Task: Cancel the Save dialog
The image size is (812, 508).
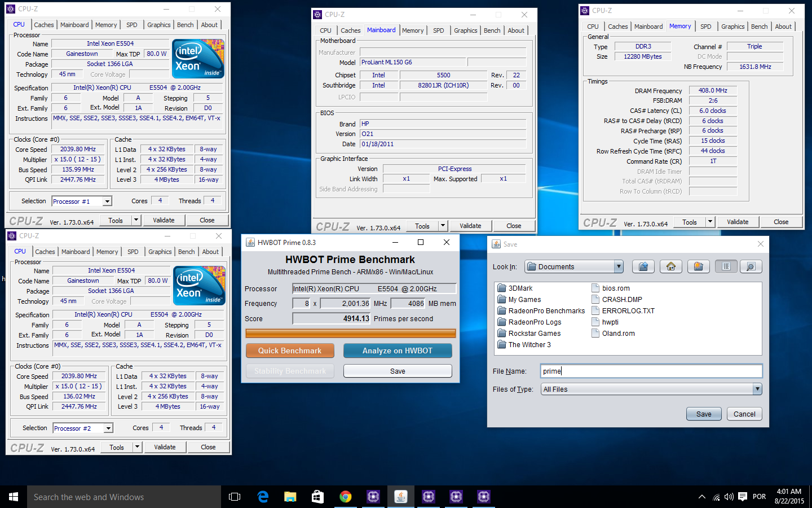Action: pyautogui.click(x=744, y=414)
